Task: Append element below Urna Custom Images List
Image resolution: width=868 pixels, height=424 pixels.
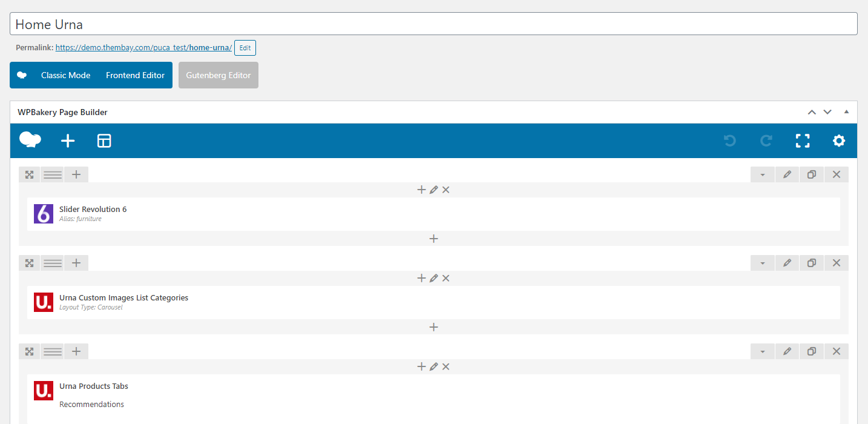Action: coord(433,327)
